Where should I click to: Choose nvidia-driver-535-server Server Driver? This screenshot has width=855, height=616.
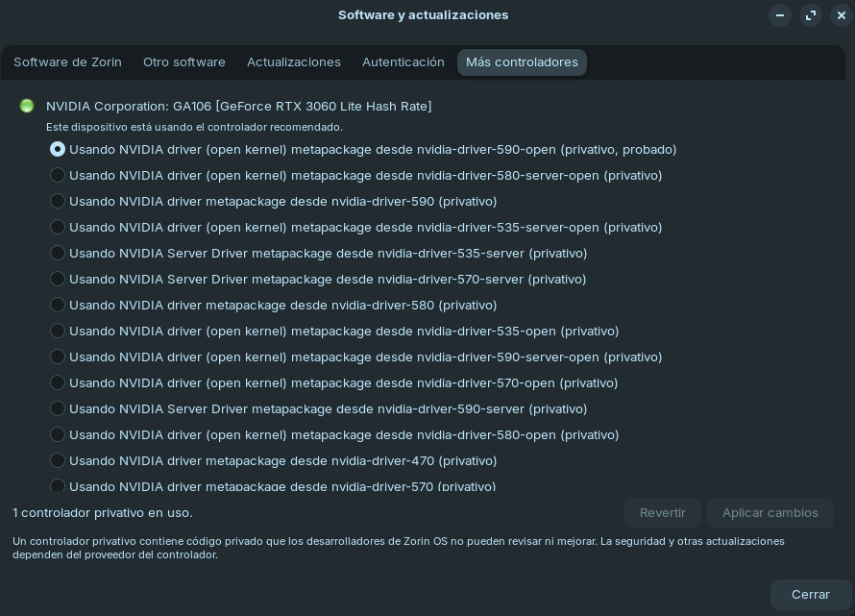tap(58, 254)
